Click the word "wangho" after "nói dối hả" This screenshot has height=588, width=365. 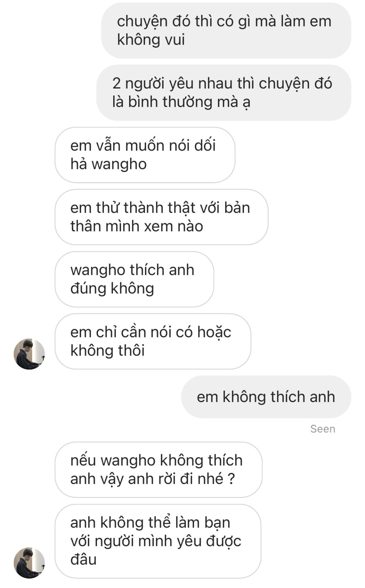(119, 164)
